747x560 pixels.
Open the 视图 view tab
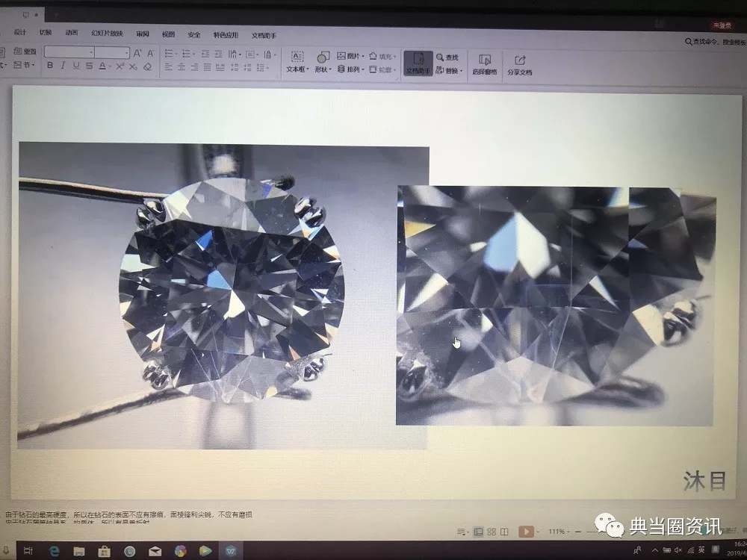(168, 34)
